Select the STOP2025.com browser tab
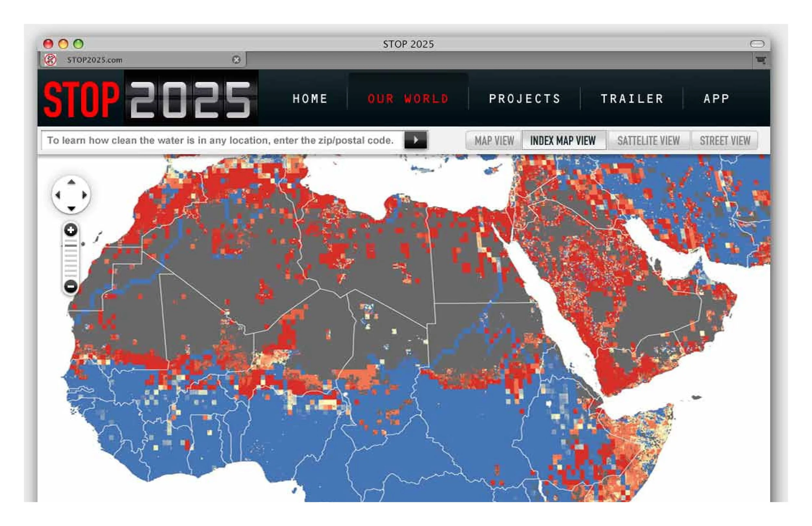The height and width of the screenshot is (526, 812). [143, 60]
